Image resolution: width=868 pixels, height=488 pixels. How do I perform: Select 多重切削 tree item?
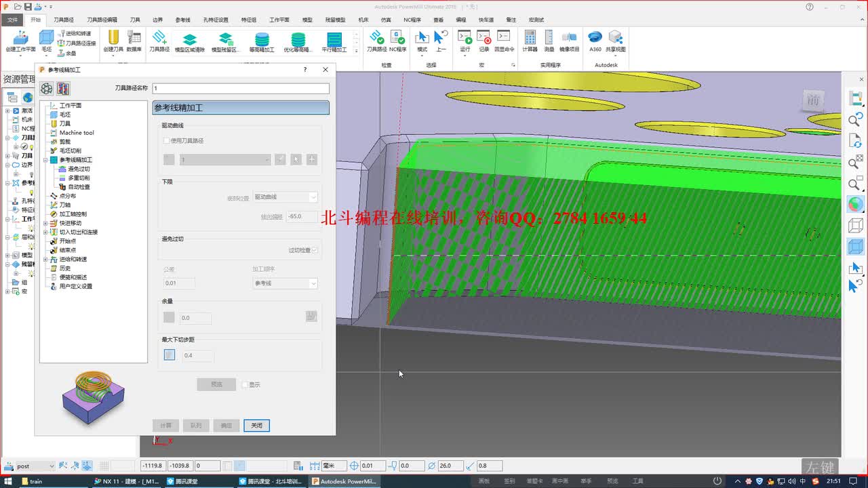(78, 178)
